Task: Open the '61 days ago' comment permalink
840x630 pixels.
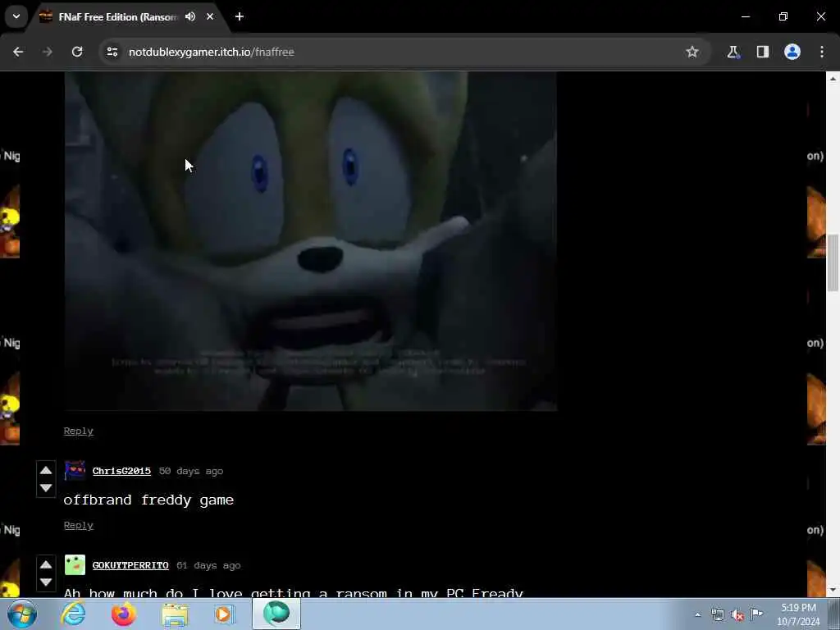Action: [208, 566]
